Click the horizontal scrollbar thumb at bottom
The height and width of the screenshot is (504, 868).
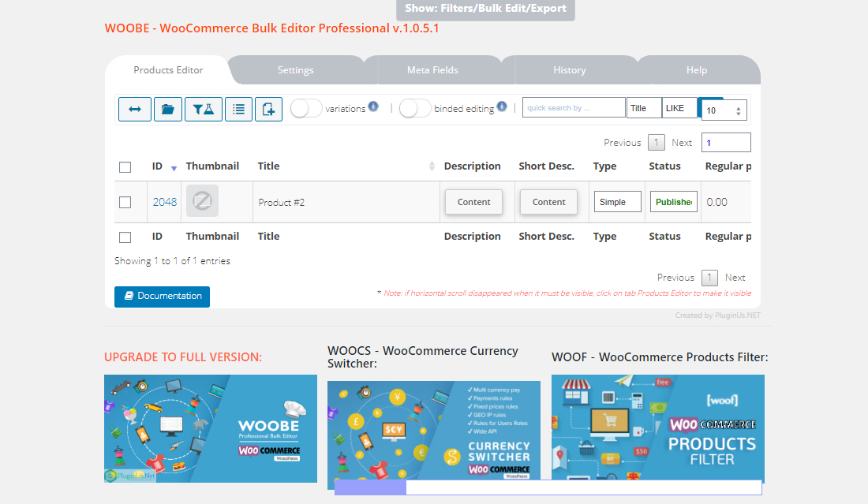(370, 487)
